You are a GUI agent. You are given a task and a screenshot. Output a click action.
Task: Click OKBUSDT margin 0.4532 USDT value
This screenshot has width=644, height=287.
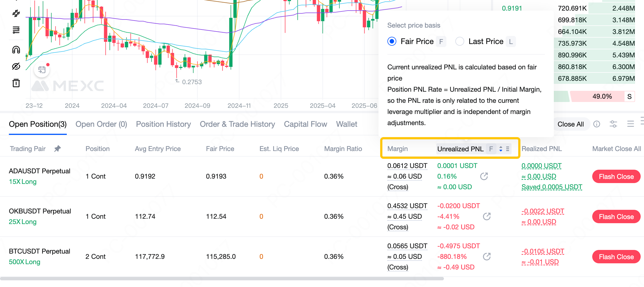407,206
